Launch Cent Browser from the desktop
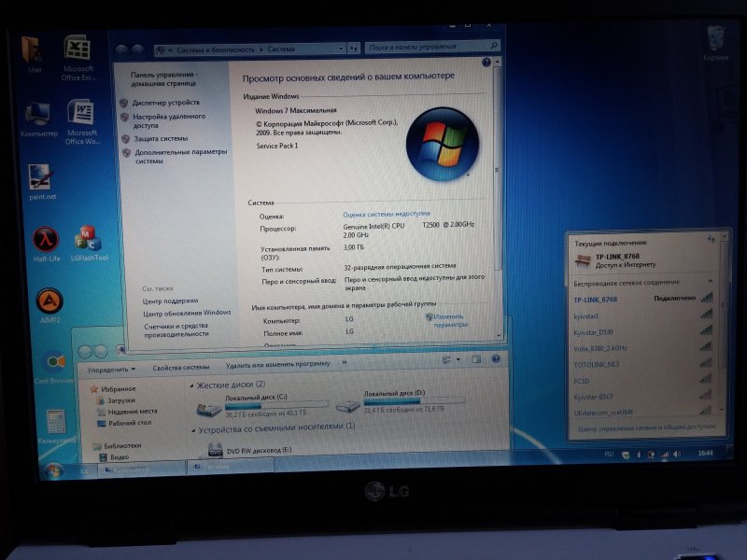Viewport: 747px width, 560px height. coord(53,362)
